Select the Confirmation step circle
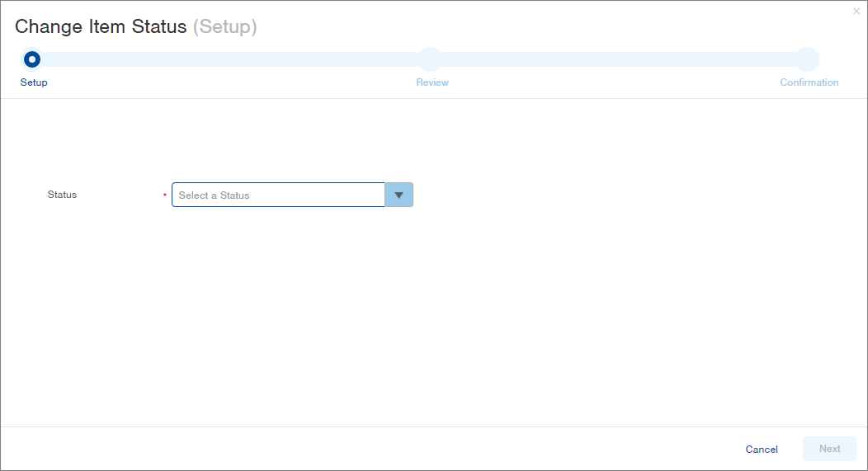The image size is (868, 471). click(x=808, y=59)
